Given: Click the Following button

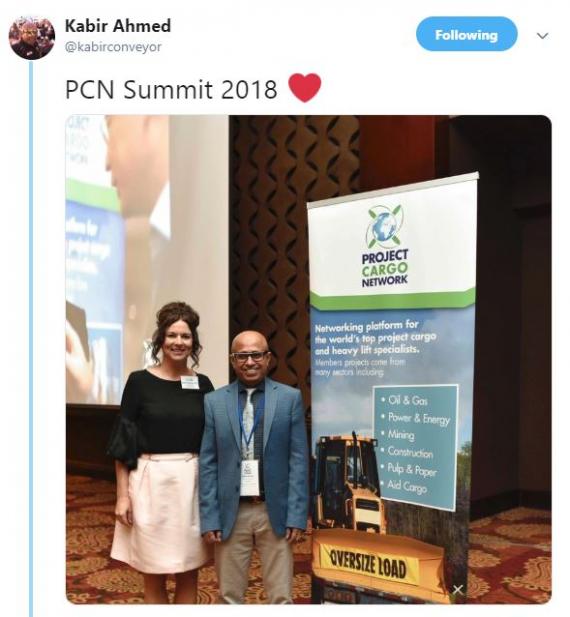Looking at the screenshot, I should point(467,35).
